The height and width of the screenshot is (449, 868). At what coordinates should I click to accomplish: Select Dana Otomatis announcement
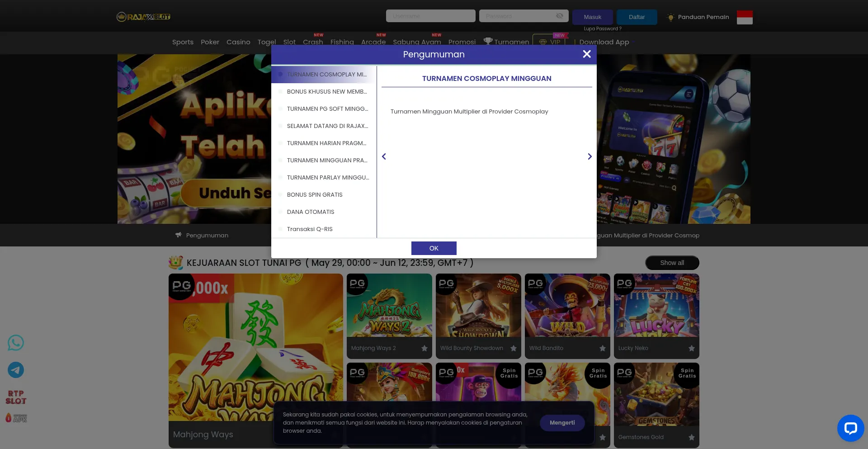[324, 212]
